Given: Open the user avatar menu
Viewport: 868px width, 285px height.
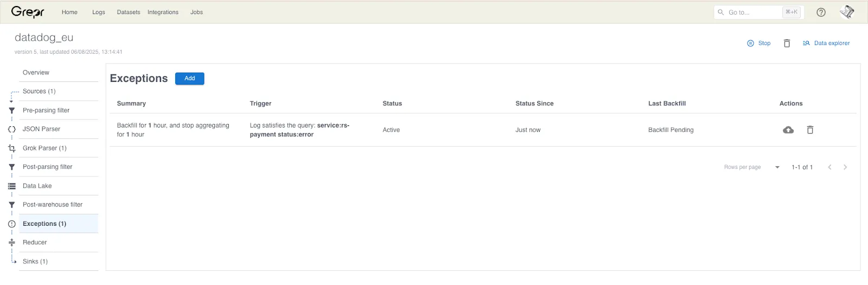Looking at the screenshot, I should click(847, 12).
